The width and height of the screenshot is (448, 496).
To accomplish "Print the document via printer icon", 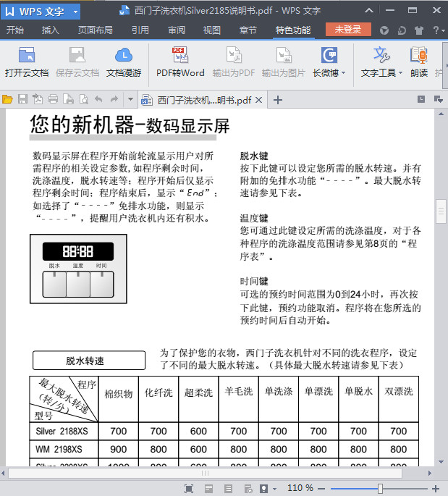I will click(x=53, y=100).
